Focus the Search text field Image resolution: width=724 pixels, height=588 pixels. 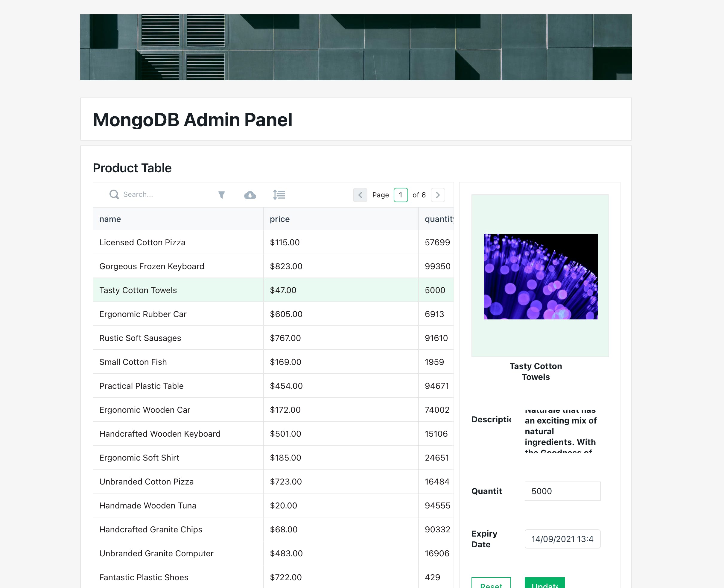pos(166,194)
